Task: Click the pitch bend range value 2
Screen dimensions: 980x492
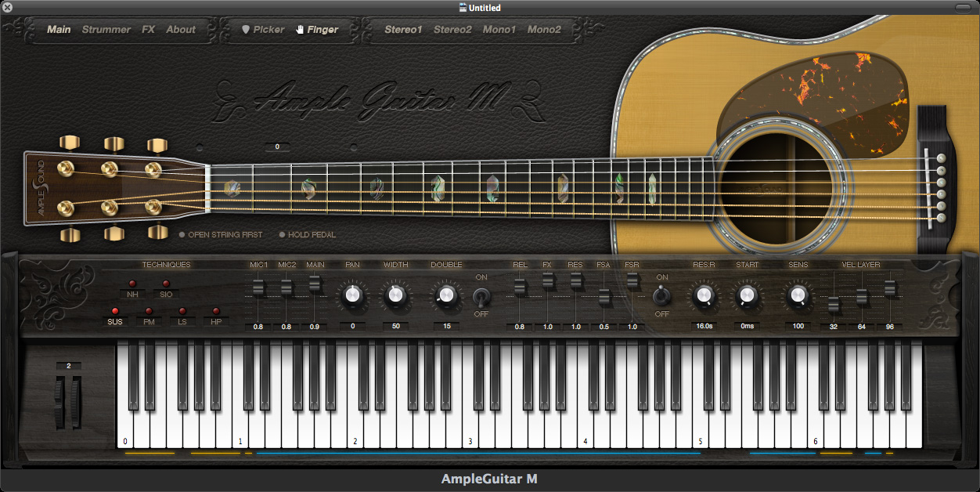Action: (68, 366)
